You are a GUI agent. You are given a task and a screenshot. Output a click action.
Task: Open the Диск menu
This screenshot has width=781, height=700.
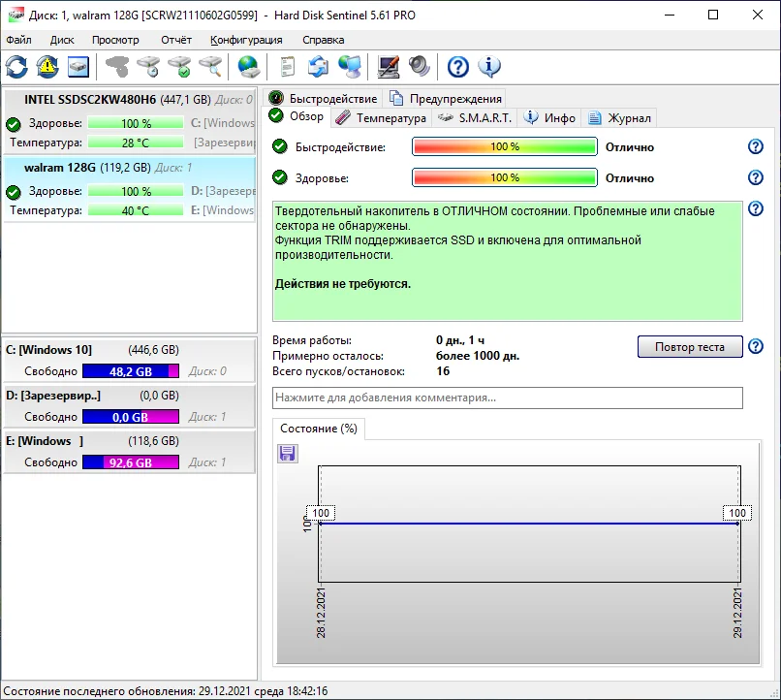pos(62,40)
